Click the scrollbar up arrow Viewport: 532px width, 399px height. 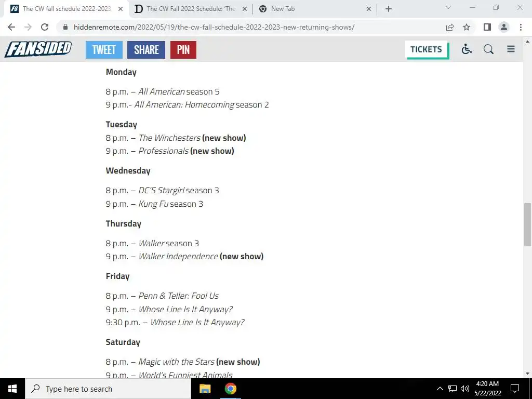tap(527, 42)
